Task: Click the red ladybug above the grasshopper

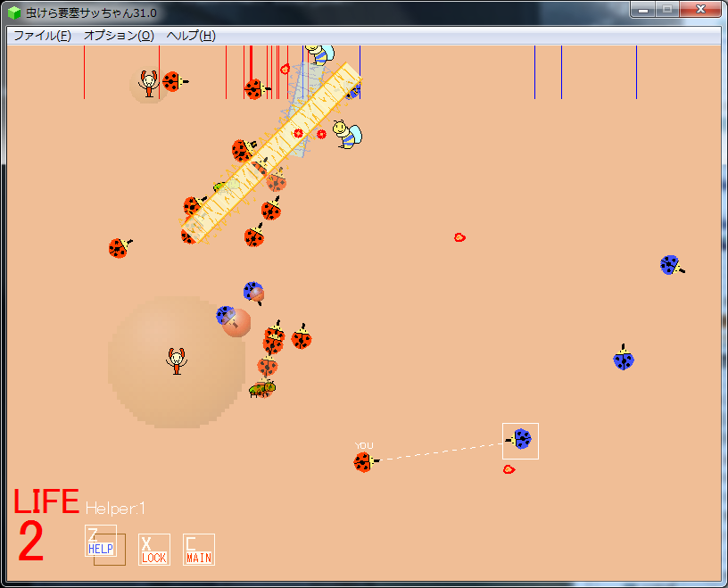Action: [x=268, y=366]
